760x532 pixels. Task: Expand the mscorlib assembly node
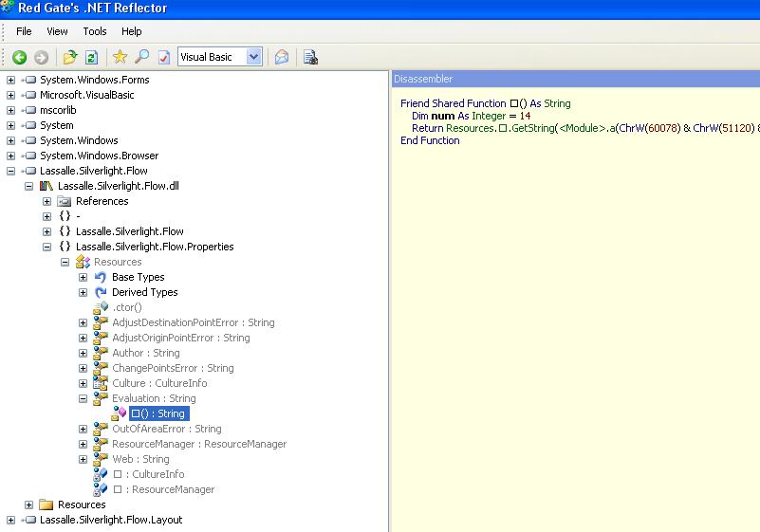(10, 110)
